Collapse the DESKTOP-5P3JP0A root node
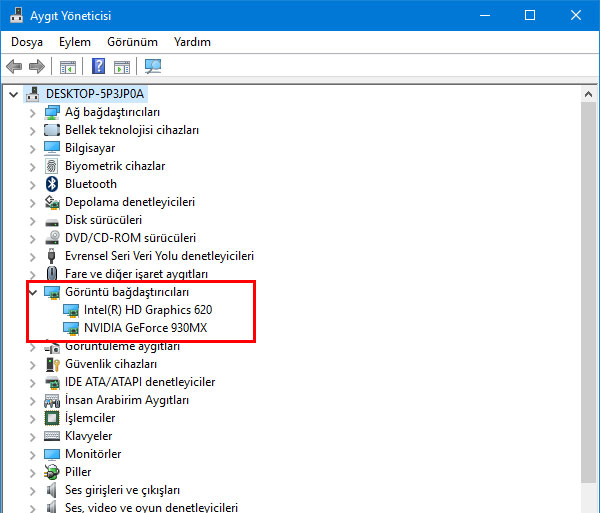The image size is (600, 513). [14, 94]
